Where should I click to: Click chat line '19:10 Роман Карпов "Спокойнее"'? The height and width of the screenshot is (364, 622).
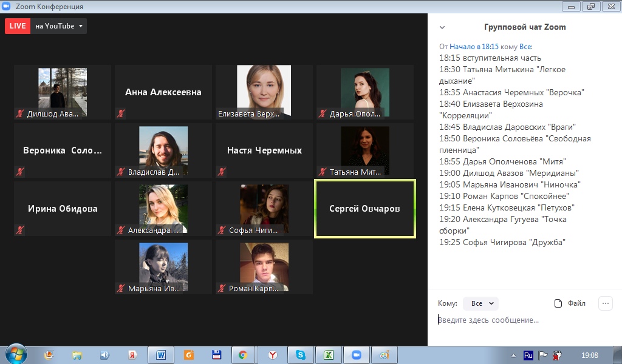click(504, 196)
